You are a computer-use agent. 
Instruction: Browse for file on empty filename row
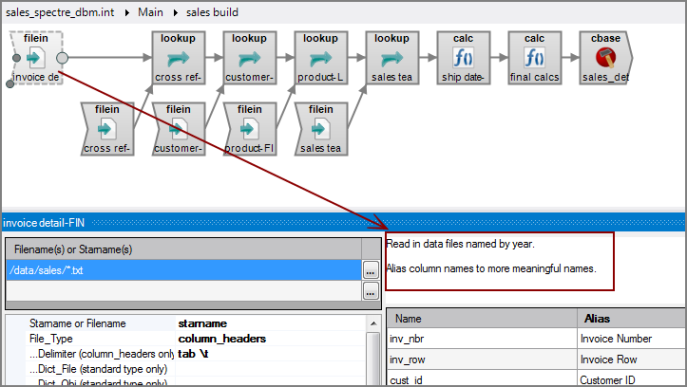(x=371, y=291)
